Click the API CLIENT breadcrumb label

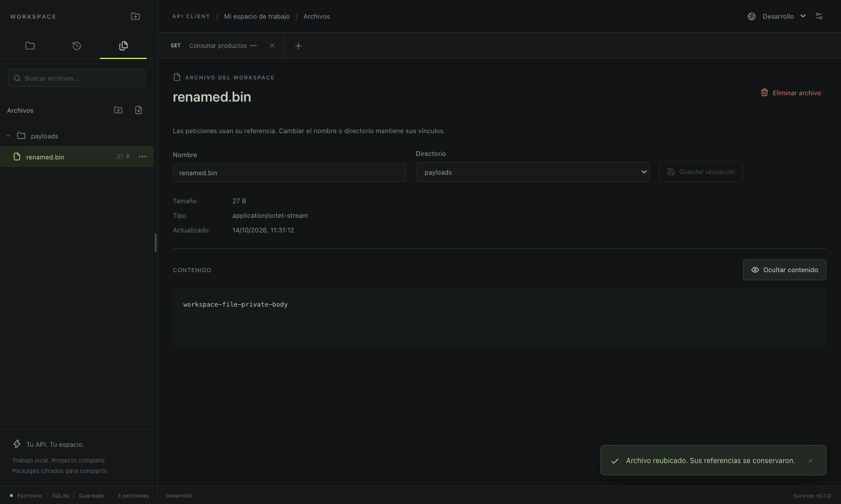[191, 16]
